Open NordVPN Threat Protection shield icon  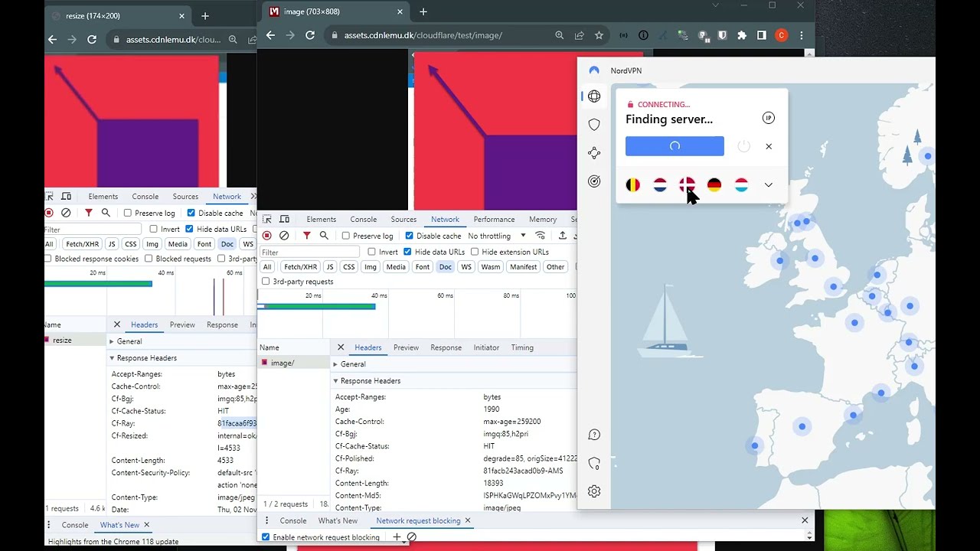coord(594,125)
